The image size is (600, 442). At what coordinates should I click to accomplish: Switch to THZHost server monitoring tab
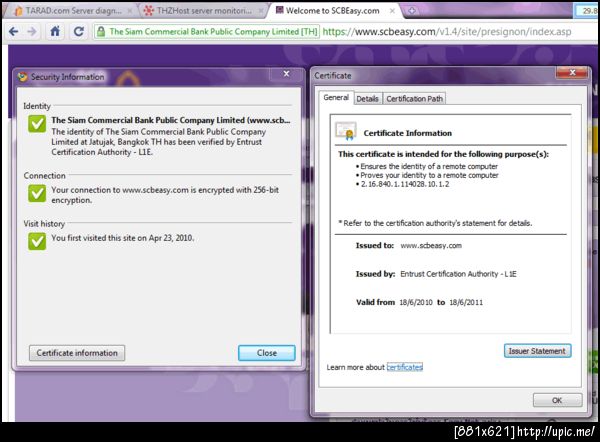click(x=204, y=11)
